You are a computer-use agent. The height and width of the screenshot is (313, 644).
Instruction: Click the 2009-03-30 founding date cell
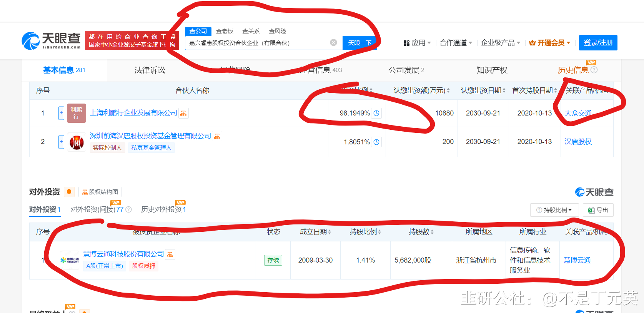click(x=315, y=260)
